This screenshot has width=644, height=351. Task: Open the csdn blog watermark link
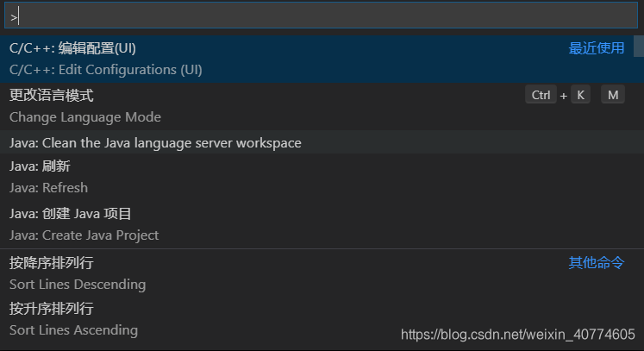point(518,335)
